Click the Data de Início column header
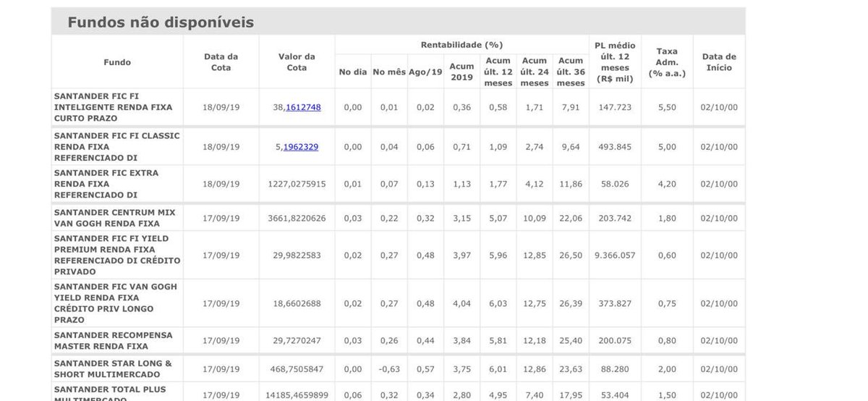Image resolution: width=868 pixels, height=401 pixels. click(719, 62)
